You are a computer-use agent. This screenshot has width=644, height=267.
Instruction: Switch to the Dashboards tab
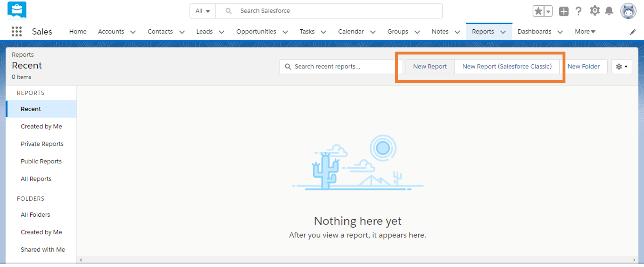(535, 32)
